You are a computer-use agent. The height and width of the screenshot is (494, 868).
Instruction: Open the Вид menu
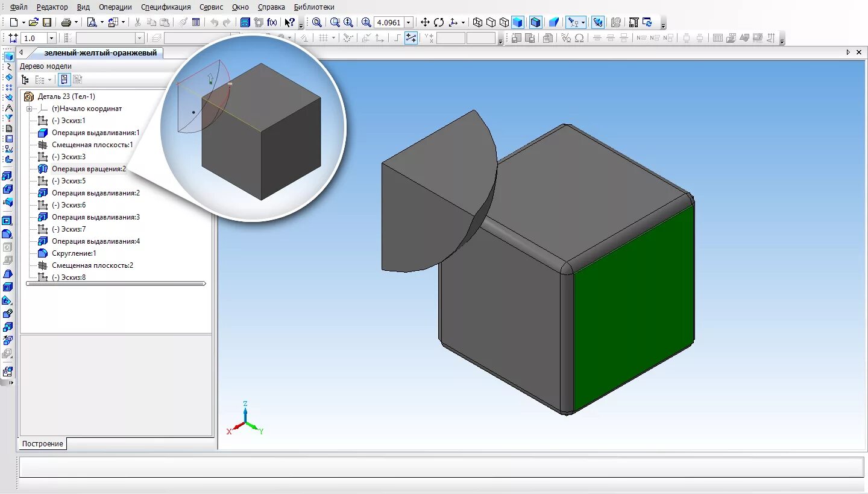[x=84, y=7]
